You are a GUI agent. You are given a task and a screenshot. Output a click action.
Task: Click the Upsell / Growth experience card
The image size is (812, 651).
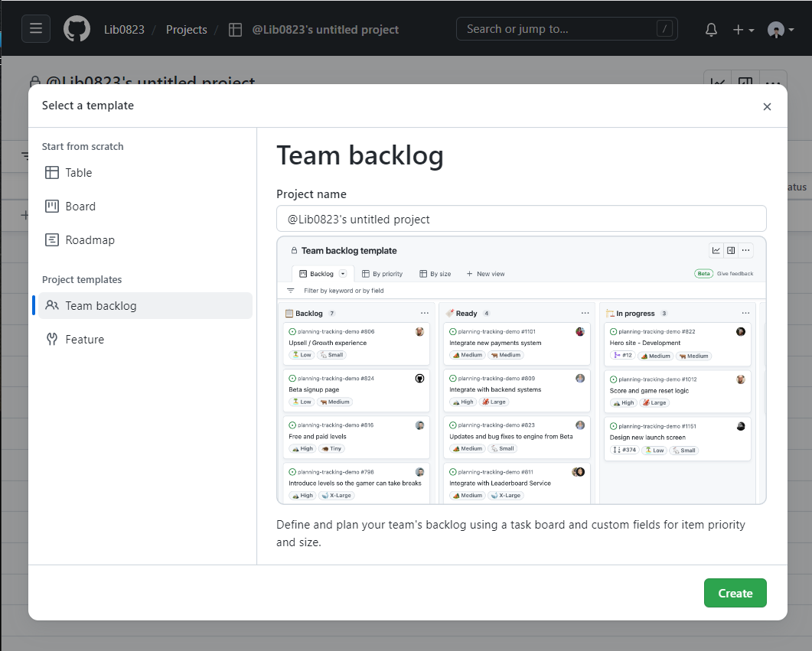point(357,343)
